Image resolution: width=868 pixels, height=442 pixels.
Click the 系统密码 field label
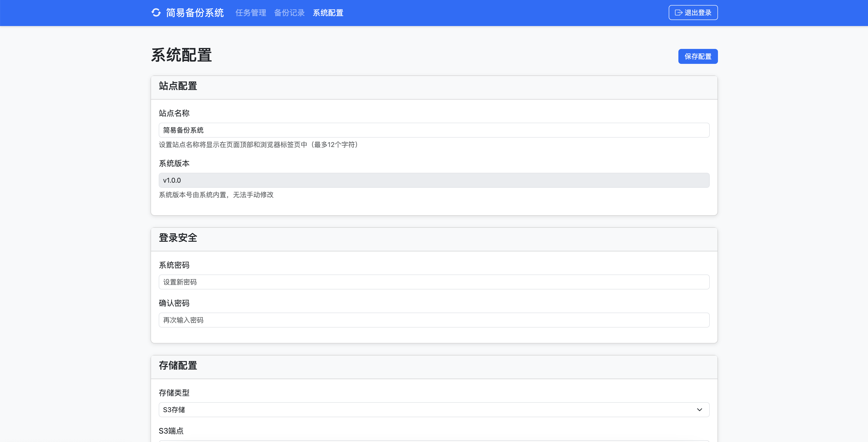174,265
